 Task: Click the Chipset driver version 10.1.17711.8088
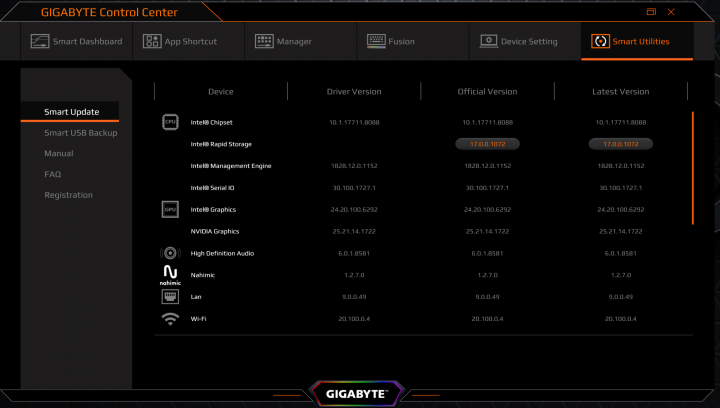point(354,123)
